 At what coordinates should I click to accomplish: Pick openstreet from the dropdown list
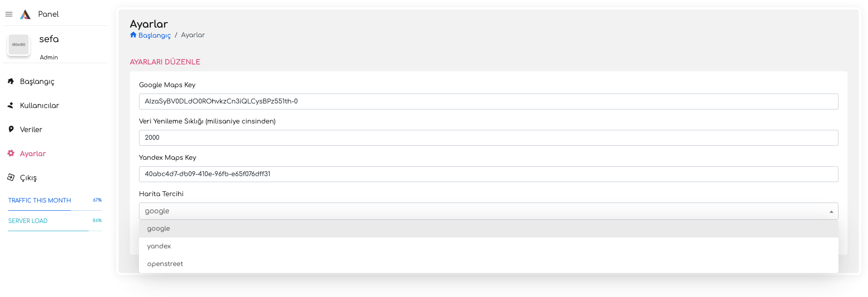pos(488,264)
